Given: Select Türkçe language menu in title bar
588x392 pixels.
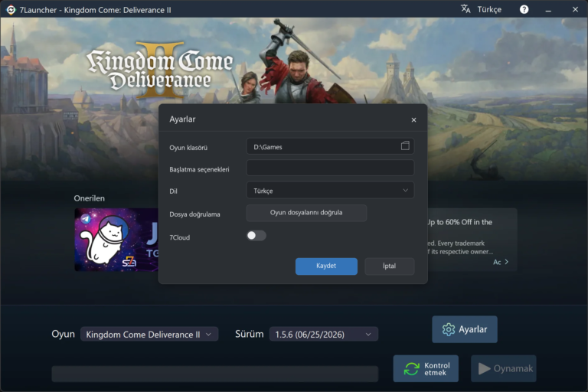Looking at the screenshot, I should 489,9.
